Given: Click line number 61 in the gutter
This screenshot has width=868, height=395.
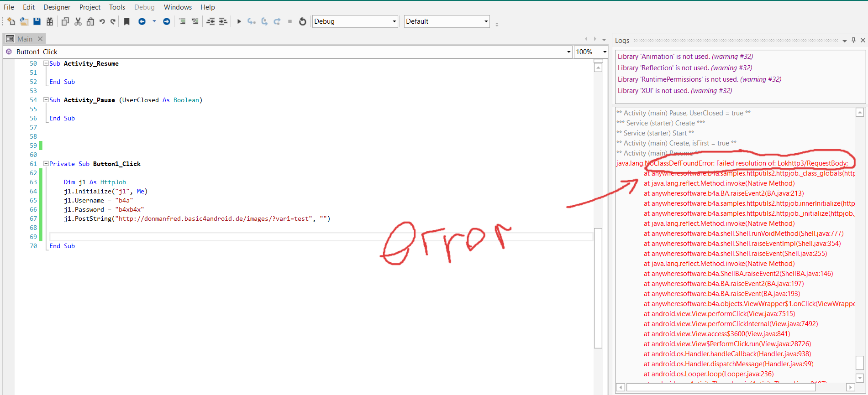Looking at the screenshot, I should tap(33, 164).
